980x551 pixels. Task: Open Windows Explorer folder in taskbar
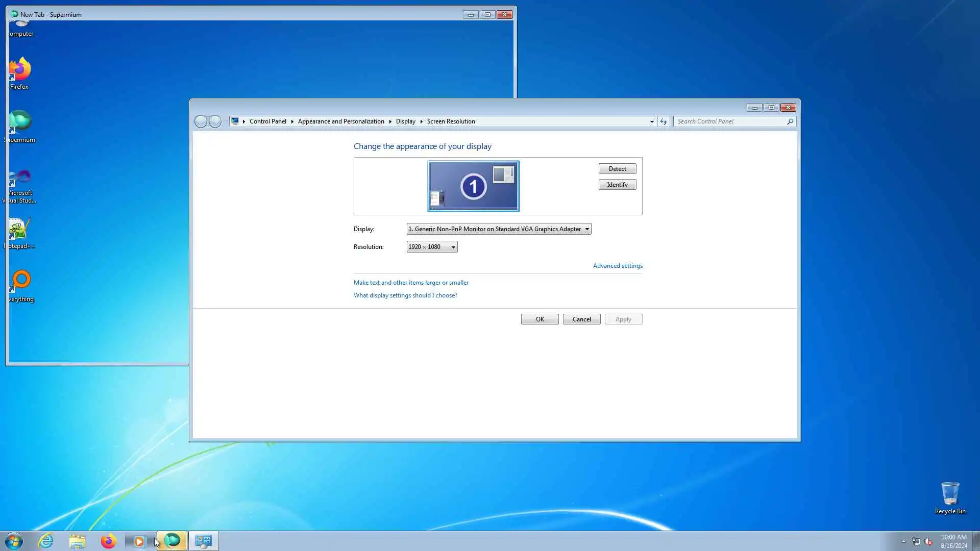(x=77, y=541)
